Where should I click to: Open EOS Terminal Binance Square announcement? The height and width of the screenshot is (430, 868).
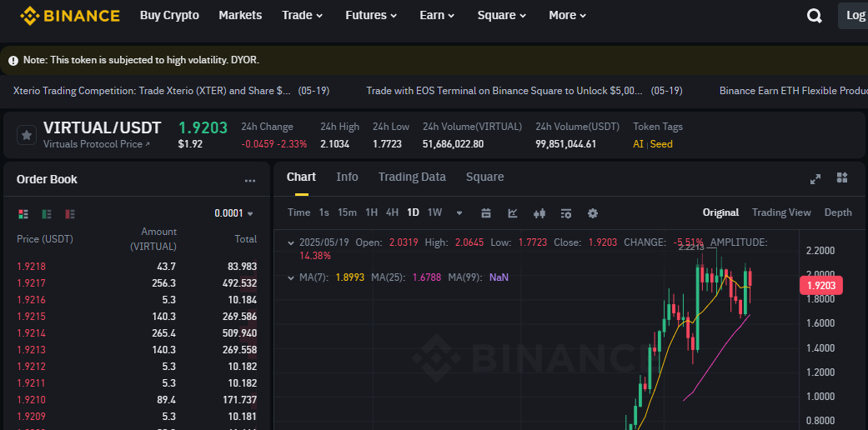point(524,91)
